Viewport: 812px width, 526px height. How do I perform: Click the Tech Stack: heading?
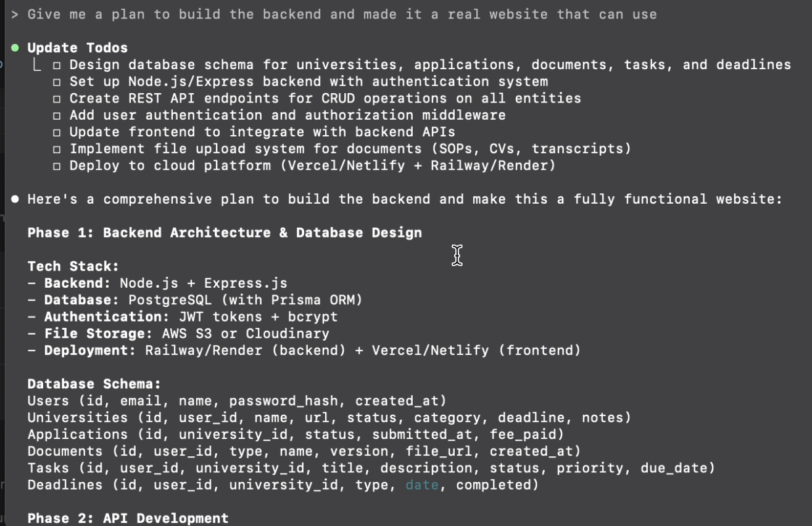pos(73,266)
